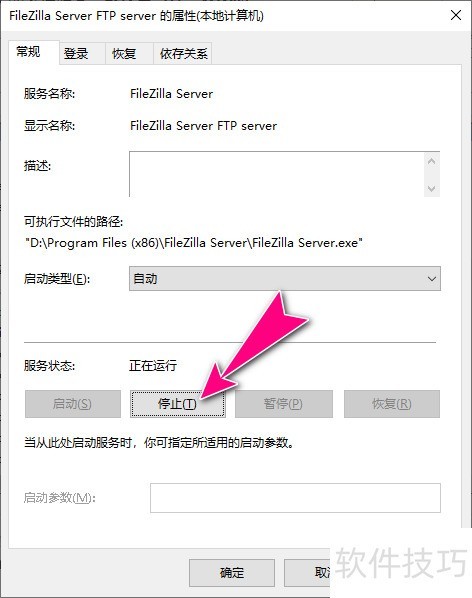Click the 恢复(R) service button
The height and width of the screenshot is (598, 472).
click(x=392, y=403)
